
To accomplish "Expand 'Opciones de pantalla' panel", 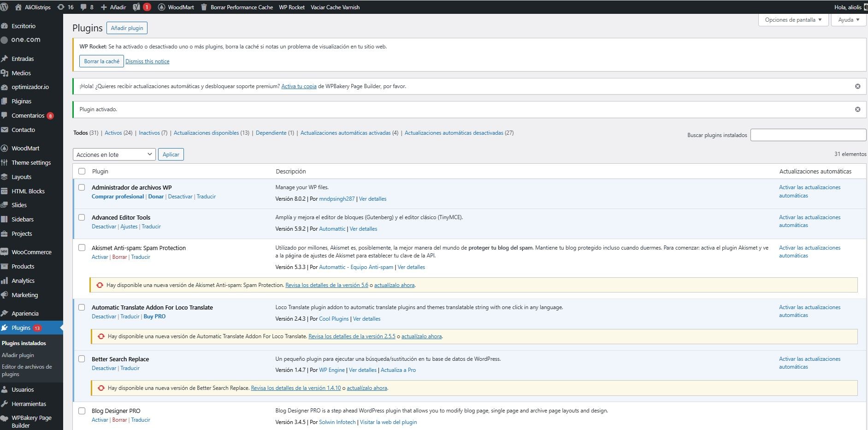I will coord(793,20).
